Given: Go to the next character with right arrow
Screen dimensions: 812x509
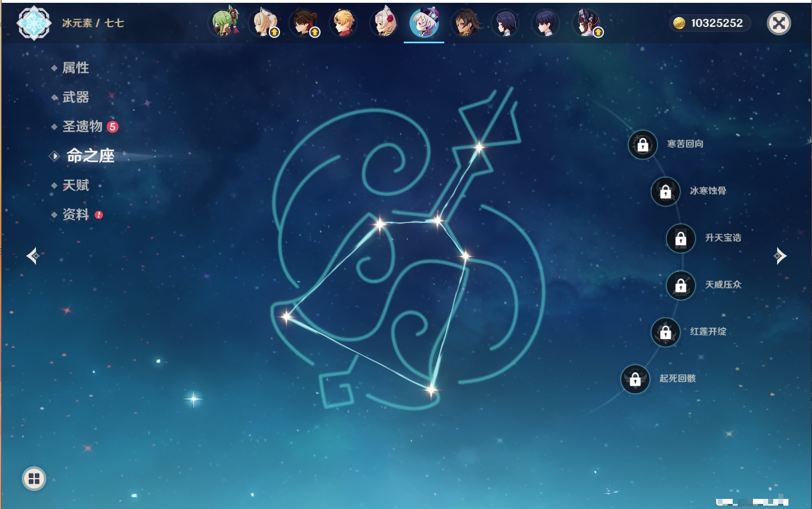Looking at the screenshot, I should tap(780, 256).
